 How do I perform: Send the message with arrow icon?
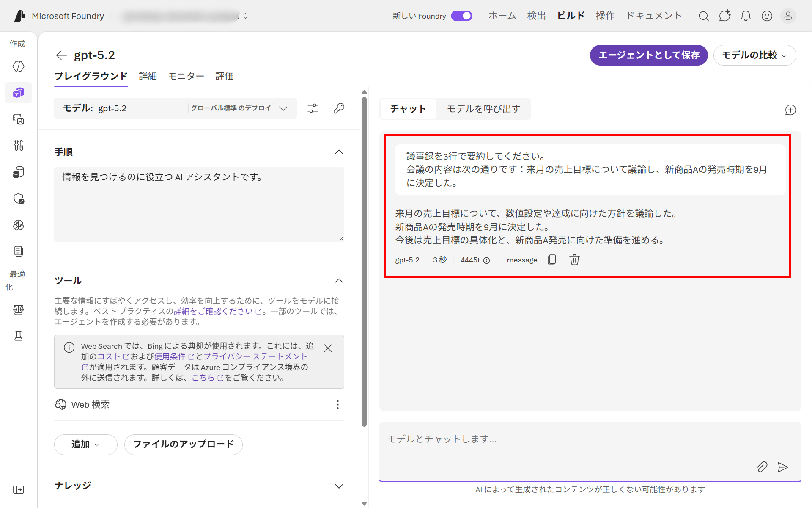(783, 467)
